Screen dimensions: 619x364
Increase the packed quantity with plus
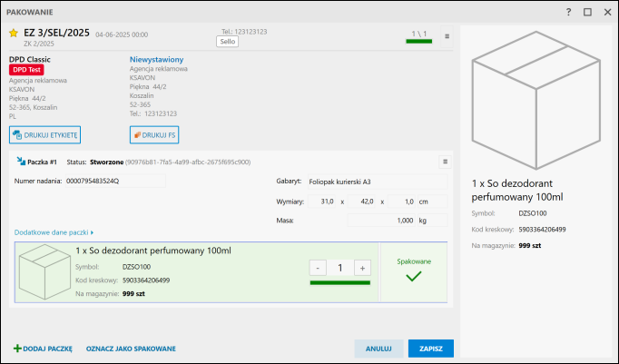point(362,268)
